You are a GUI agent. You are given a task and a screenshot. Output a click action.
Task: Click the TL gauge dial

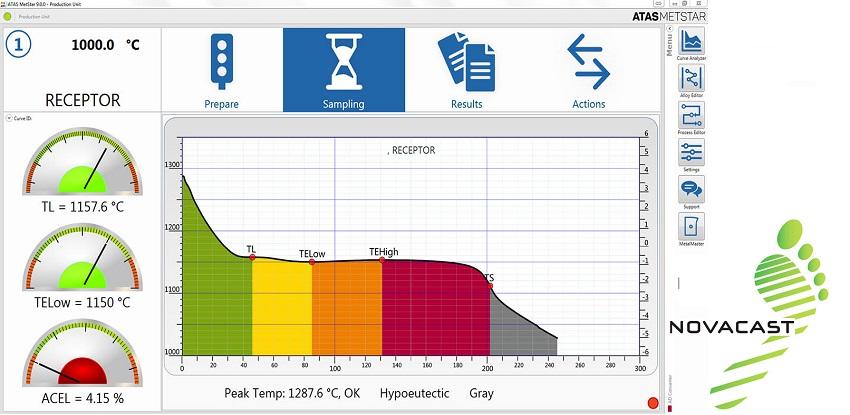pyautogui.click(x=83, y=165)
